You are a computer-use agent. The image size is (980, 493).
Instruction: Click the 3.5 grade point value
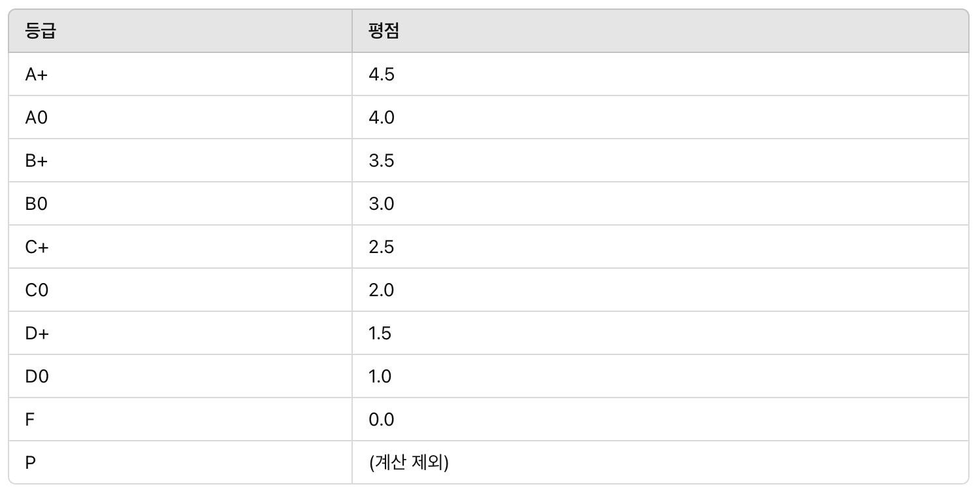[x=382, y=161]
